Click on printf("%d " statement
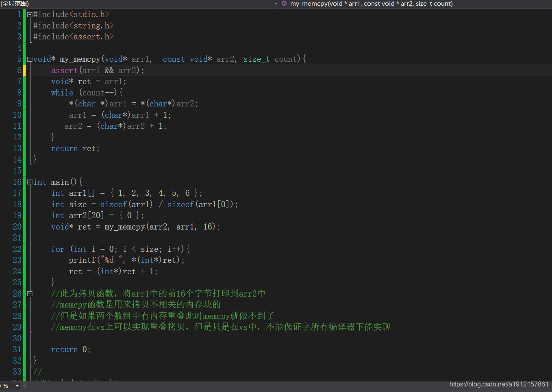This screenshot has height=392, width=552. point(126,260)
